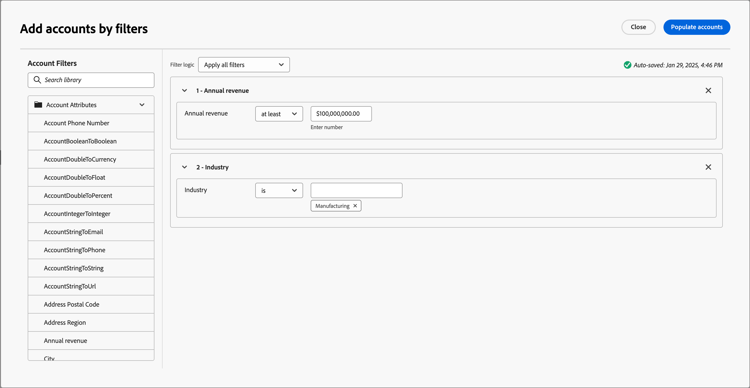Collapse the 2 - Industry filter

[185, 167]
